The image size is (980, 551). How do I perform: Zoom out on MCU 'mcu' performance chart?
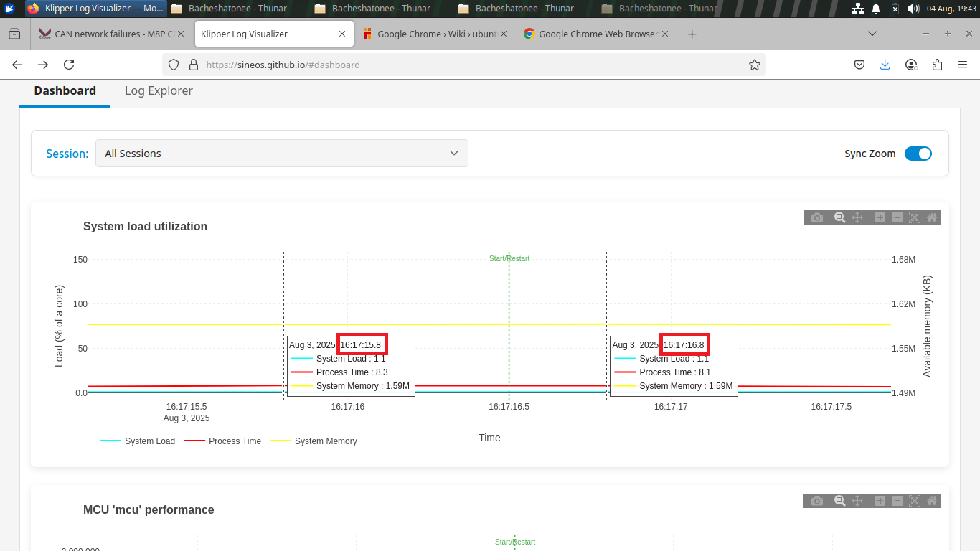pos(897,501)
